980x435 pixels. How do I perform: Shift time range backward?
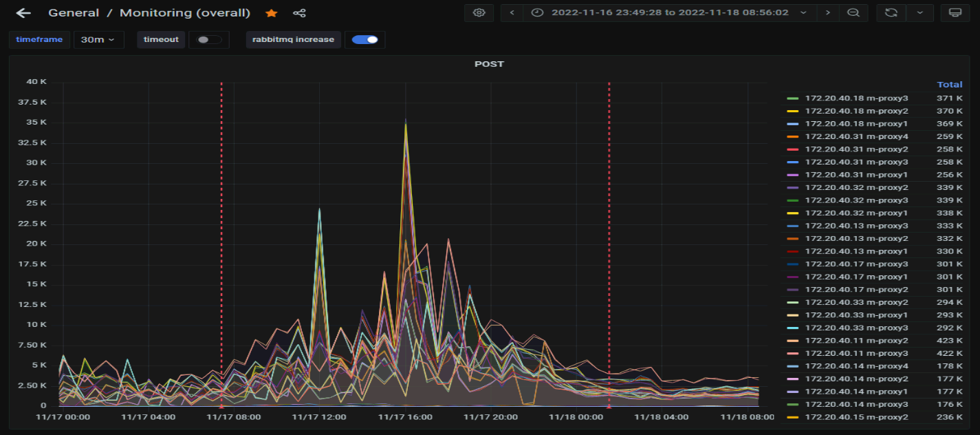(512, 13)
